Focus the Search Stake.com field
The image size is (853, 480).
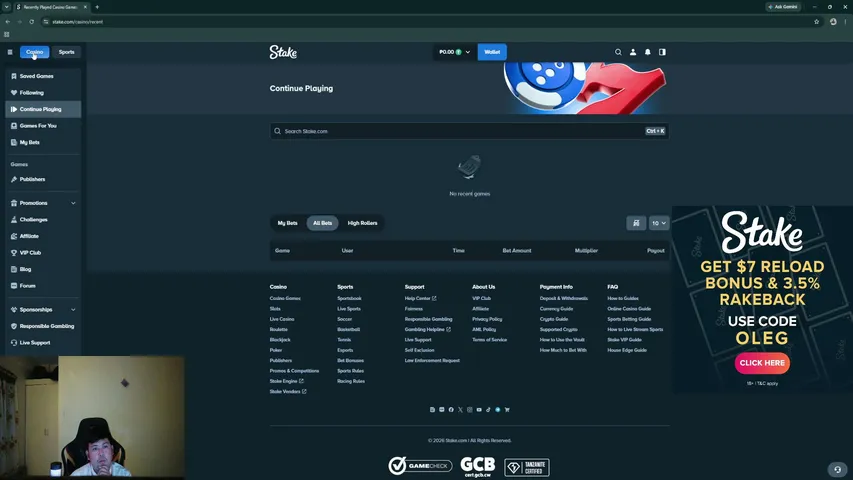click(469, 131)
